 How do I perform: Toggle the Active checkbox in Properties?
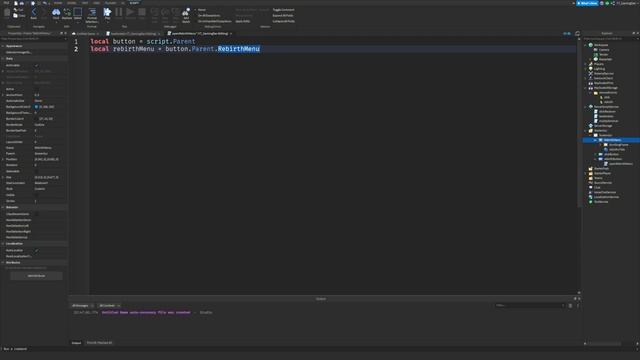tap(36, 89)
